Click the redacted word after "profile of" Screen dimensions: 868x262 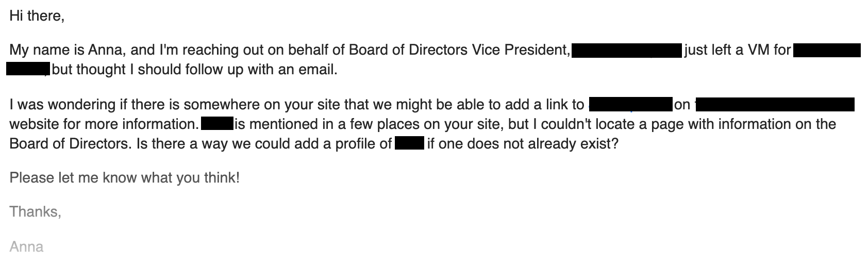coord(409,143)
